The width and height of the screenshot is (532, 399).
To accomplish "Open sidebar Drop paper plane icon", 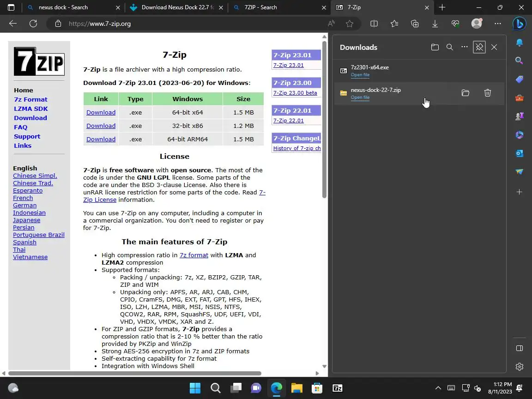I will [519, 172].
